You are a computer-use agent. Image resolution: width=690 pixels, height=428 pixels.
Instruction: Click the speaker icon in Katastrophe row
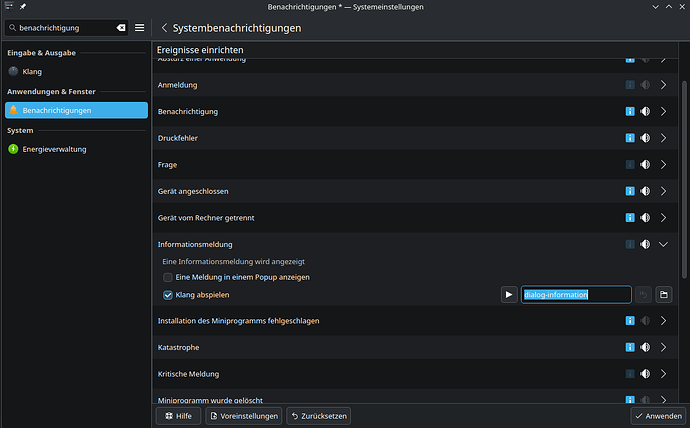[x=645, y=347]
